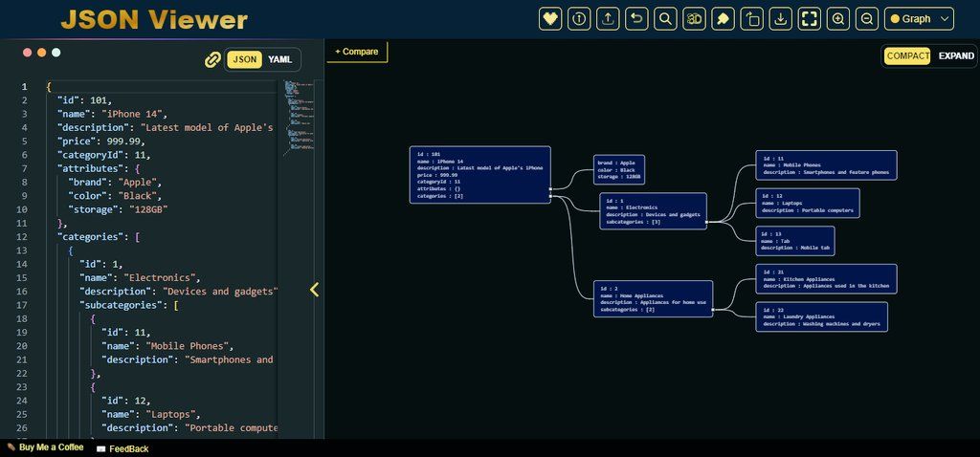Open the Graph view mode dropdown
980x457 pixels.
click(920, 19)
